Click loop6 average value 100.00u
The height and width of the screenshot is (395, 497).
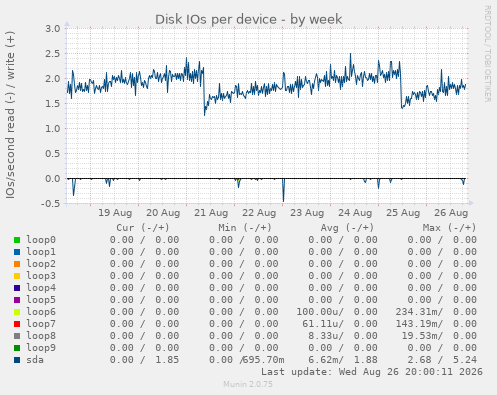(317, 312)
